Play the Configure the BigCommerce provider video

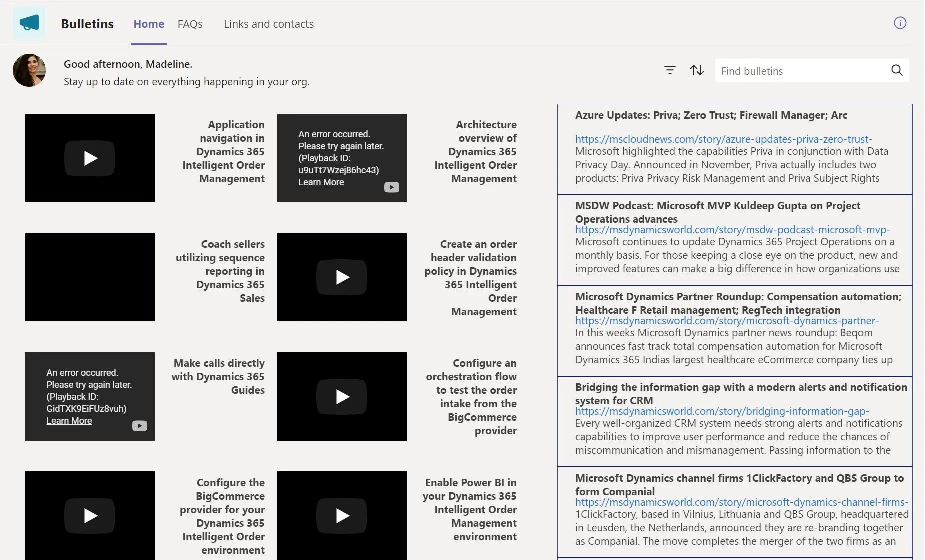point(90,515)
